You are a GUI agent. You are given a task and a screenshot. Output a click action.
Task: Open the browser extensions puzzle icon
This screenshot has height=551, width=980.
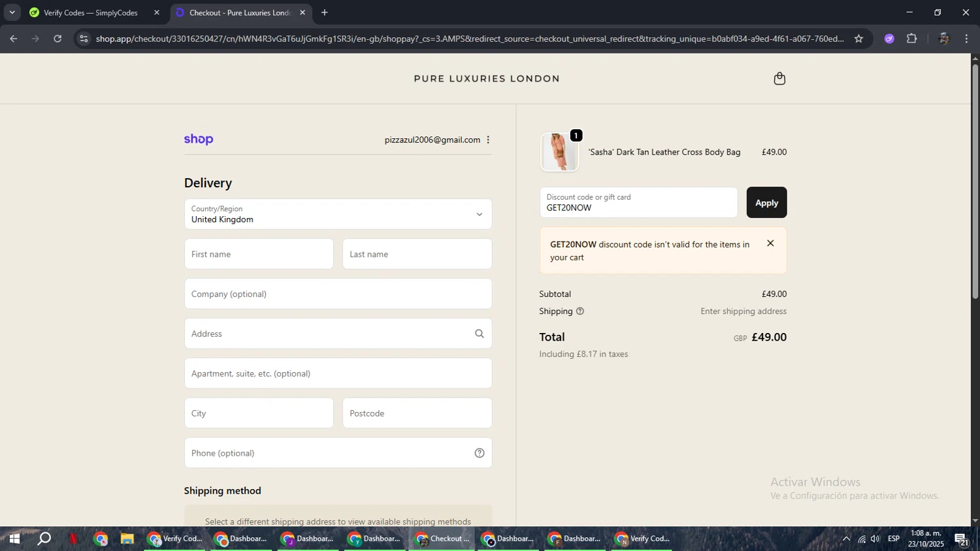(x=912, y=39)
